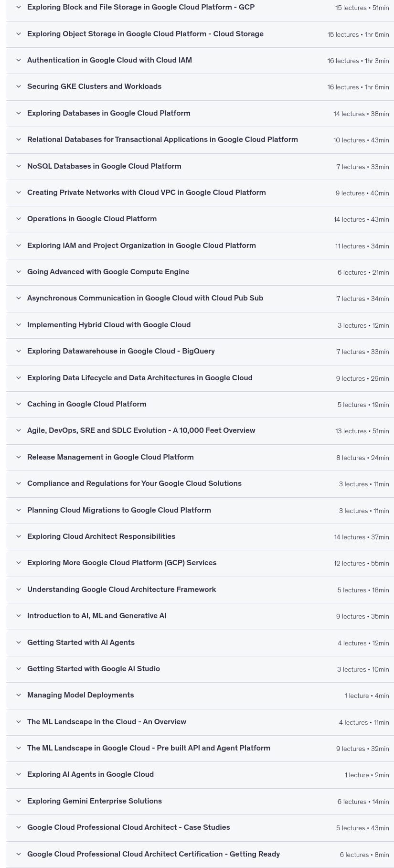Click '14 lectures • 37min' text
This screenshot has height=868, width=394.
click(362, 537)
